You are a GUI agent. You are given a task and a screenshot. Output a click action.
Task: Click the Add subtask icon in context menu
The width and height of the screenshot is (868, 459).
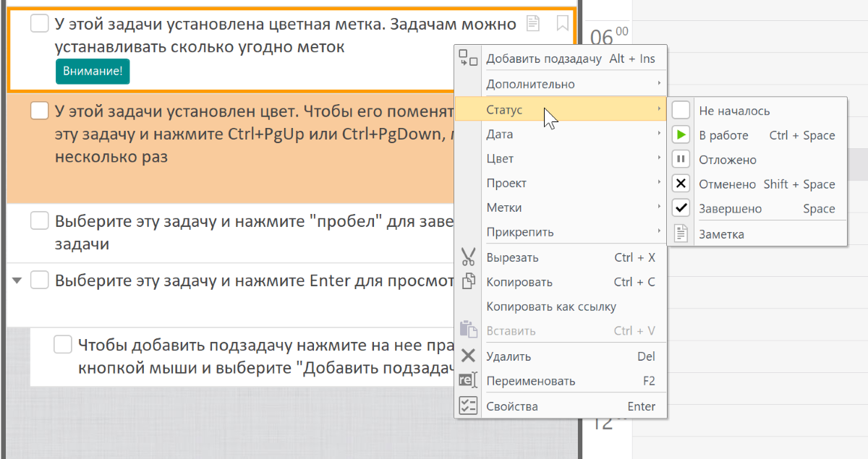coord(468,59)
